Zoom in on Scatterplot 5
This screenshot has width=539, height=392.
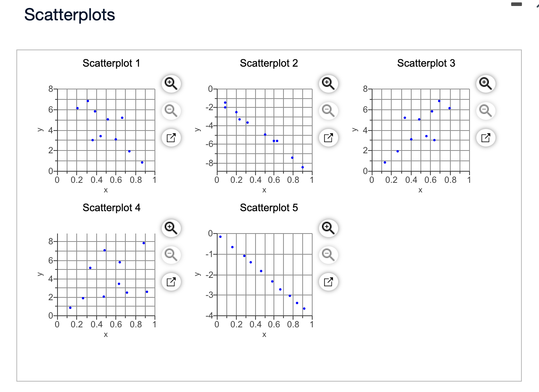pyautogui.click(x=328, y=228)
